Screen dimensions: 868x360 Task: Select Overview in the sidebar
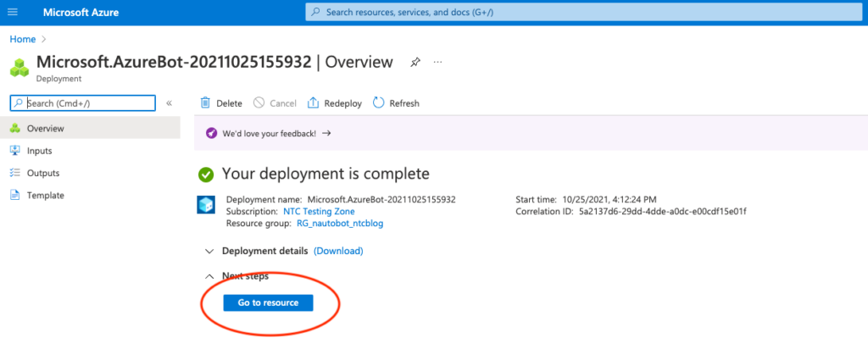90,128
